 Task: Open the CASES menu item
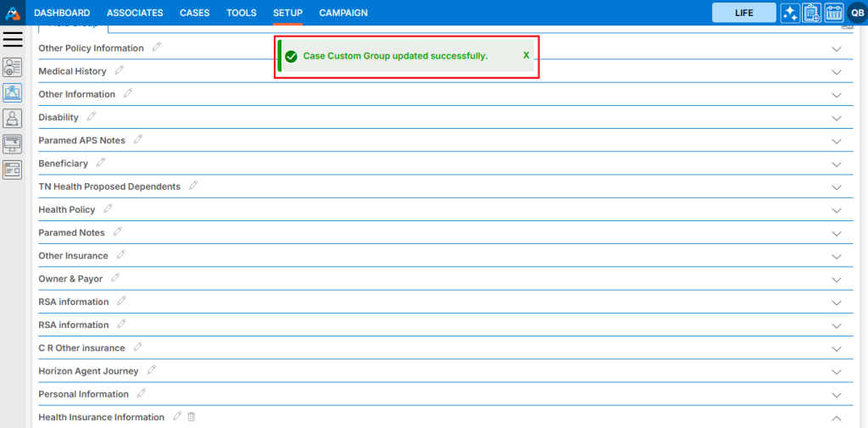click(195, 13)
